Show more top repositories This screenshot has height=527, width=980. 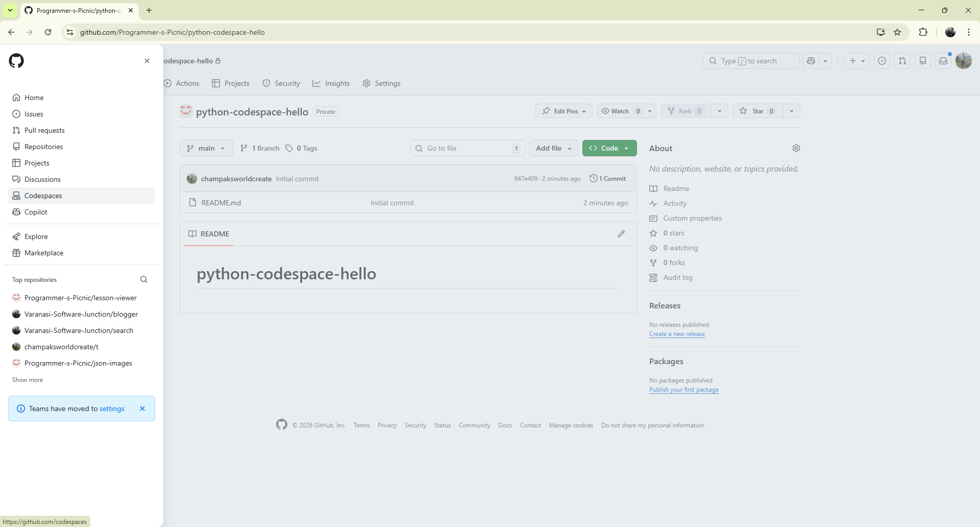coord(28,380)
